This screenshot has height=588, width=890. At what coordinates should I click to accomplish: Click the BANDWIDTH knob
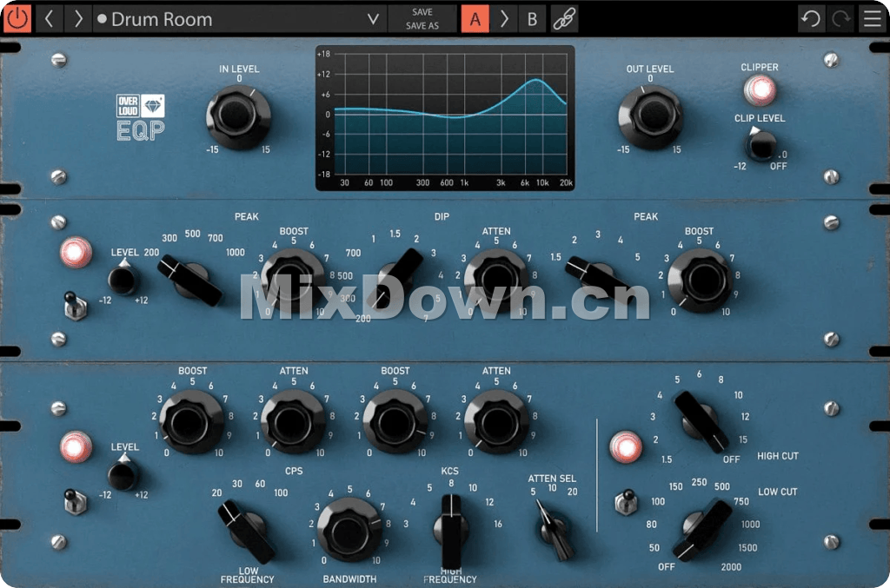pos(349,530)
